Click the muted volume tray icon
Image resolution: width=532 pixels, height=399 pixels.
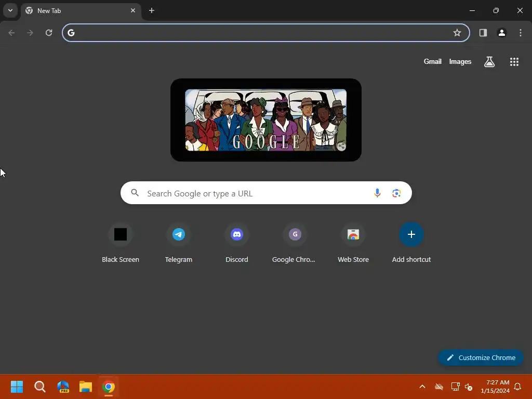469,387
